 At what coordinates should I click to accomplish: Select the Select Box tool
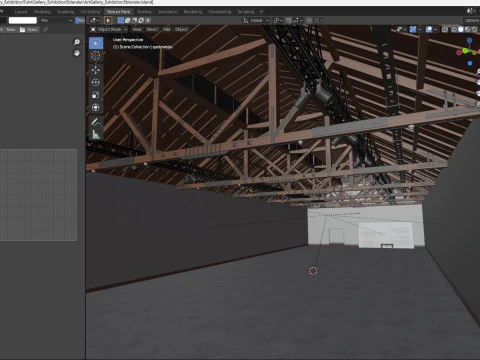(96, 43)
